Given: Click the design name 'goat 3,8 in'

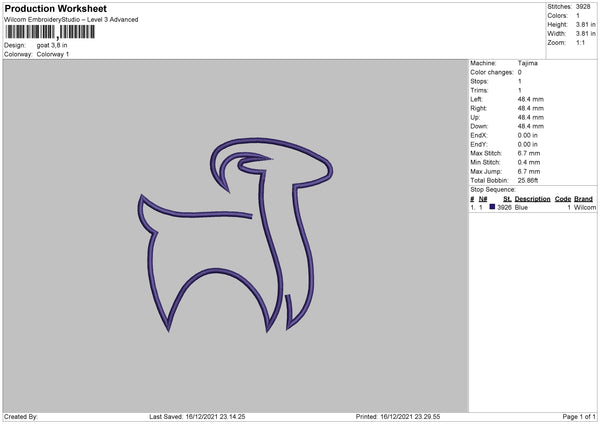Looking at the screenshot, I should click(52, 45).
